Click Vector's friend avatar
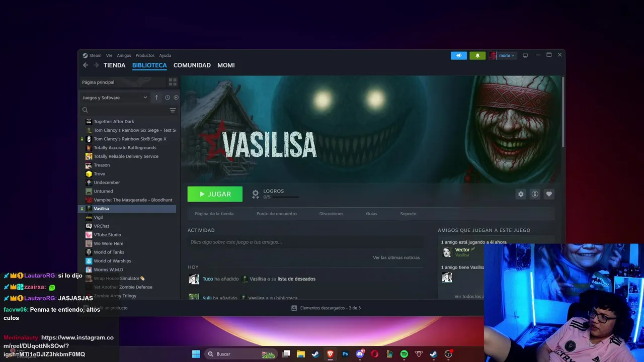The height and width of the screenshot is (362, 644). 447,252
